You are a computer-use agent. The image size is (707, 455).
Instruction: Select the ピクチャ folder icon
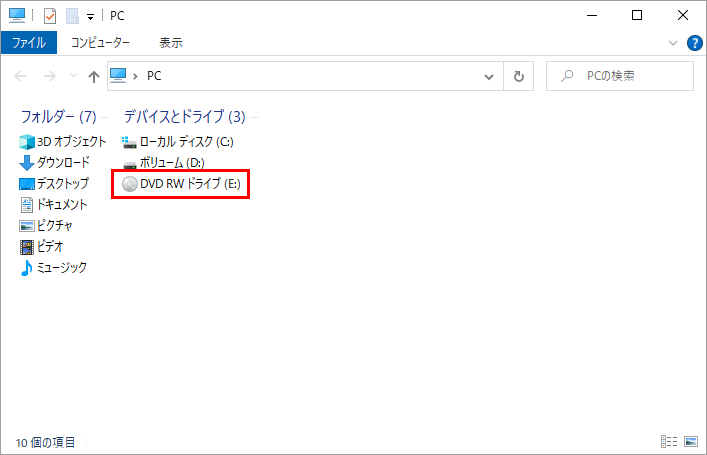coord(27,226)
